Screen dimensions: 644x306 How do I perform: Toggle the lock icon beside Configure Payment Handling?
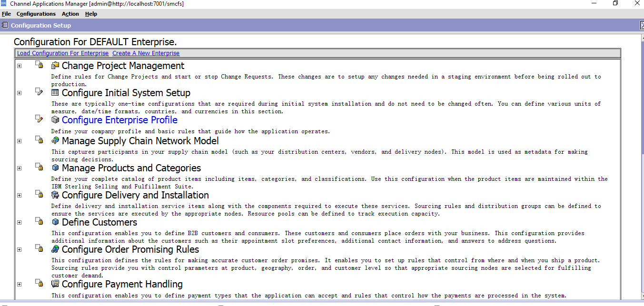pyautogui.click(x=39, y=283)
